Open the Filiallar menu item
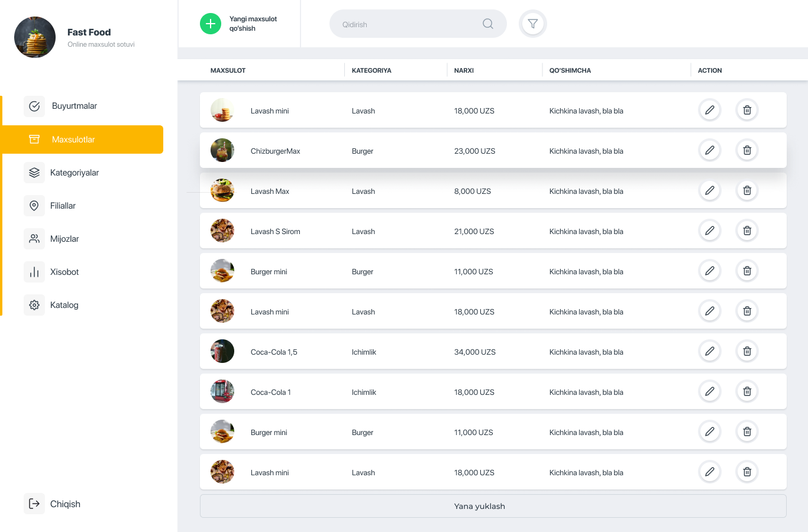The image size is (808, 532). pos(63,206)
